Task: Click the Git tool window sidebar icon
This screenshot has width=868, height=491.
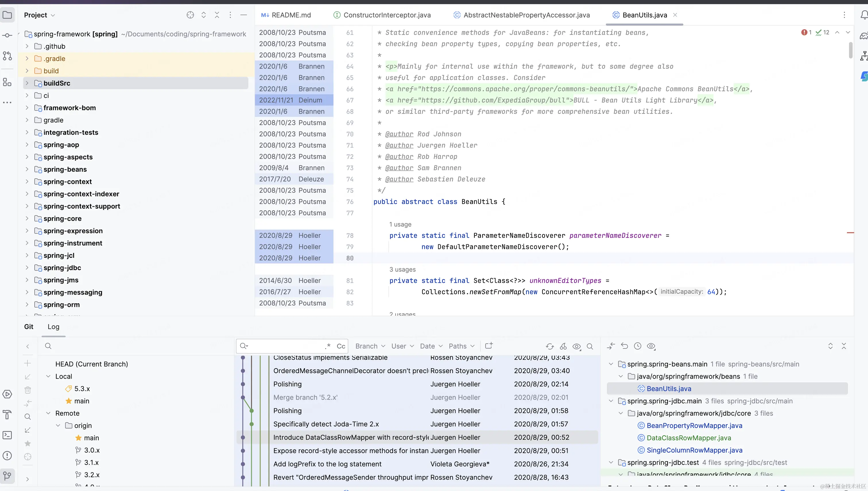Action: click(7, 476)
